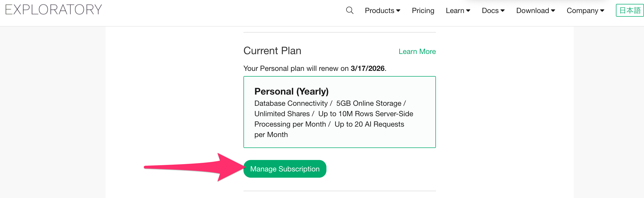Click the Learn More link
Screen dimensions: 644x198
click(417, 52)
